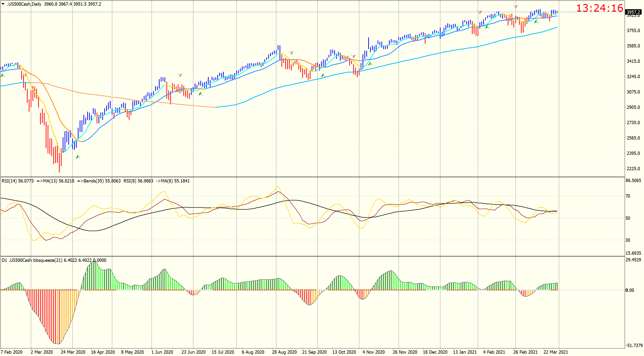Image resolution: width=644 pixels, height=356 pixels.
Task: Click the 70 level on the RSI scale
Action: 628,196
